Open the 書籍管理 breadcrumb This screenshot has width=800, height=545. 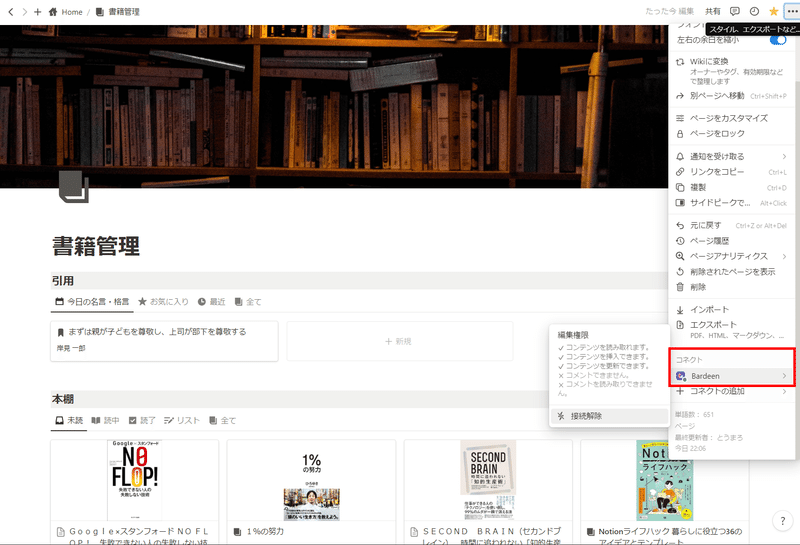coord(118,12)
